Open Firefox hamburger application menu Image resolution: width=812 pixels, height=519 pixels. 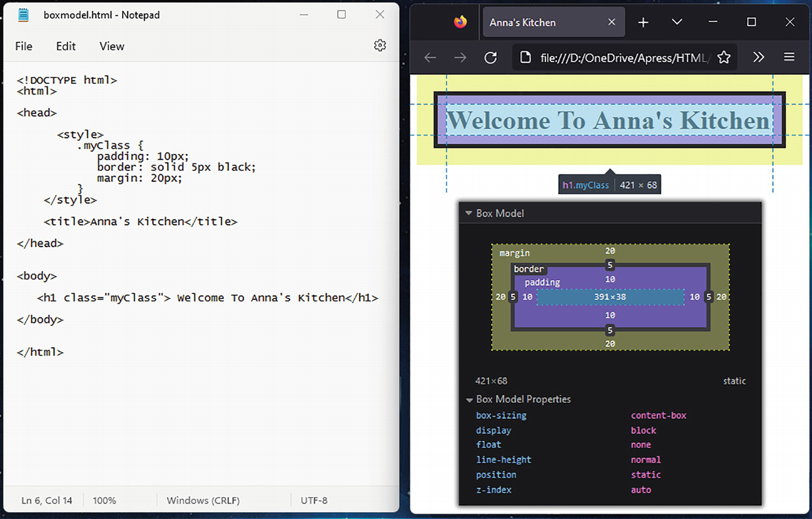[x=789, y=57]
